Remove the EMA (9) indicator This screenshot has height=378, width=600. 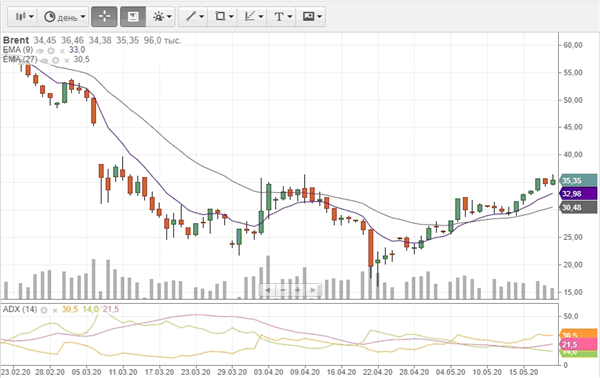[62, 51]
